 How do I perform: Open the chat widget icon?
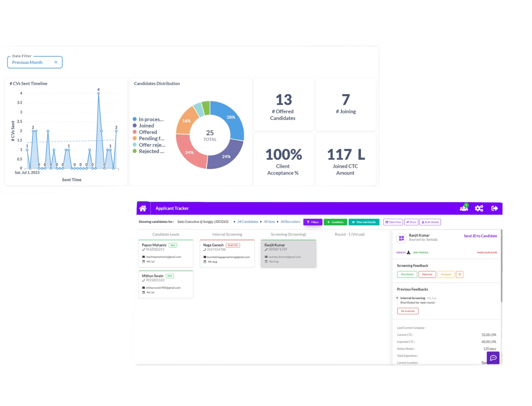tap(493, 358)
